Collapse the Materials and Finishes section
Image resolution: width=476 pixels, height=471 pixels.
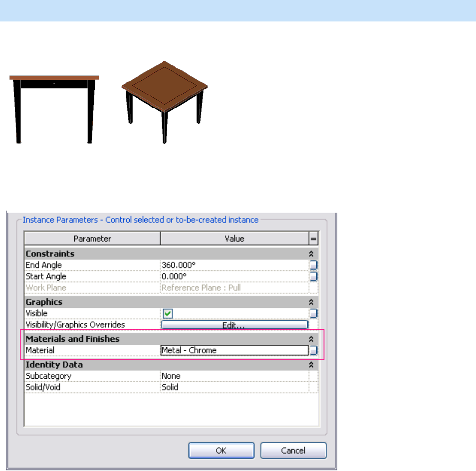(311, 339)
